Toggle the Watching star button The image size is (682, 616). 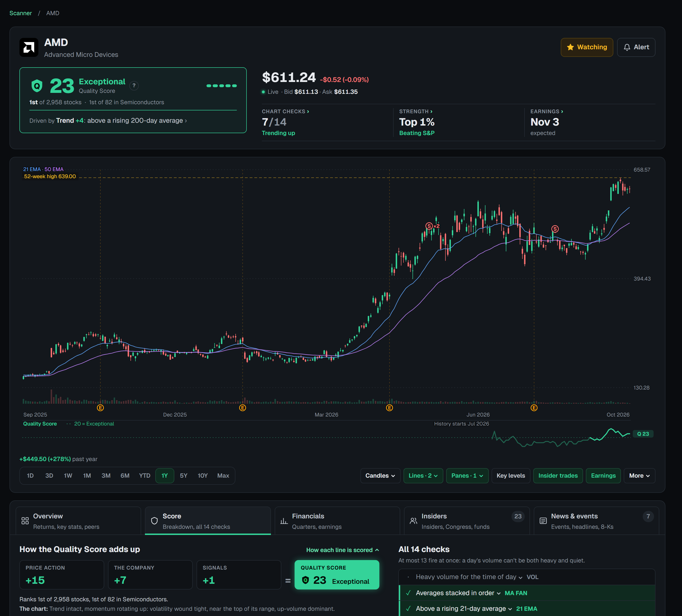click(587, 47)
